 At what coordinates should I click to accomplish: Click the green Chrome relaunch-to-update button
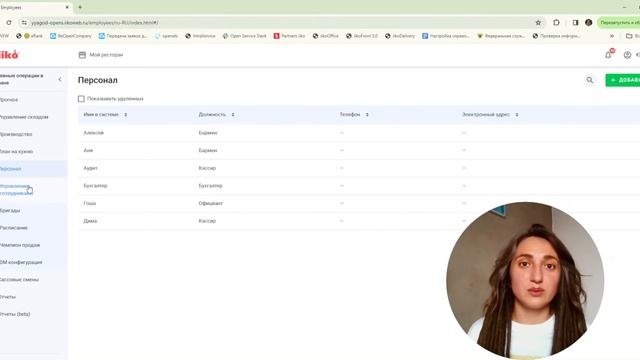[x=618, y=22]
